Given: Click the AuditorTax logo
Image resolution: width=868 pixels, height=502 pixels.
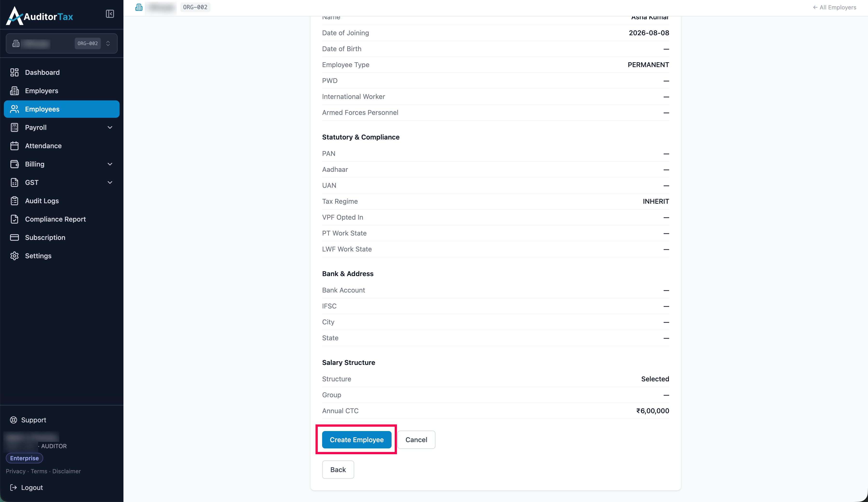Looking at the screenshot, I should pos(40,16).
